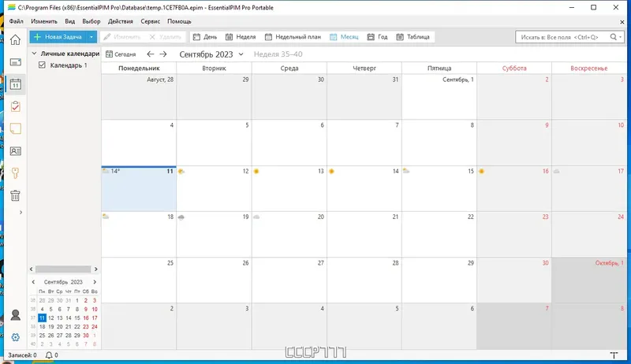Open the Contacts card icon in sidebar
The width and height of the screenshot is (631, 364).
pyautogui.click(x=15, y=151)
